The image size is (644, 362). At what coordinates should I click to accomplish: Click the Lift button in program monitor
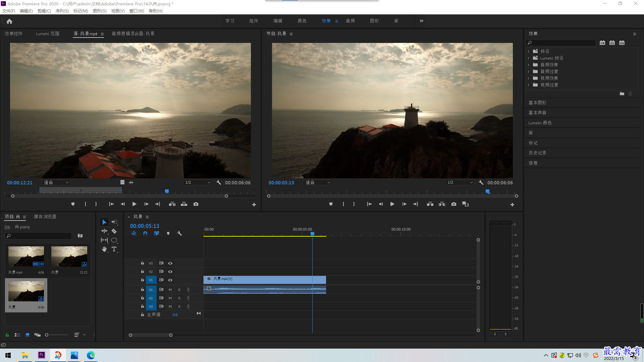[430, 204]
